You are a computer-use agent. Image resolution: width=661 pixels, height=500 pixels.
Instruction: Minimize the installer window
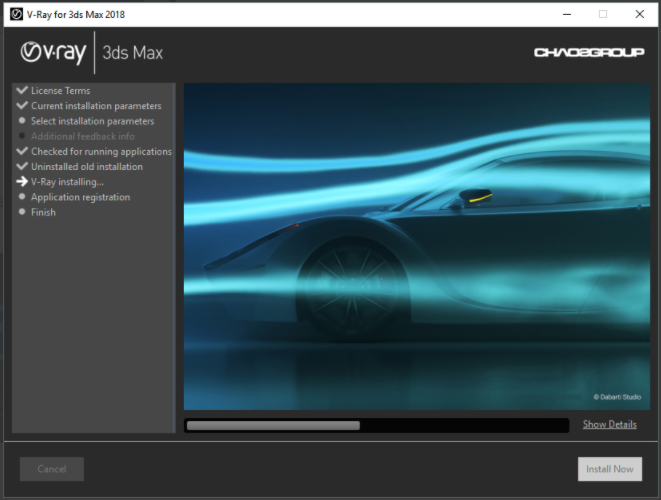point(567,14)
